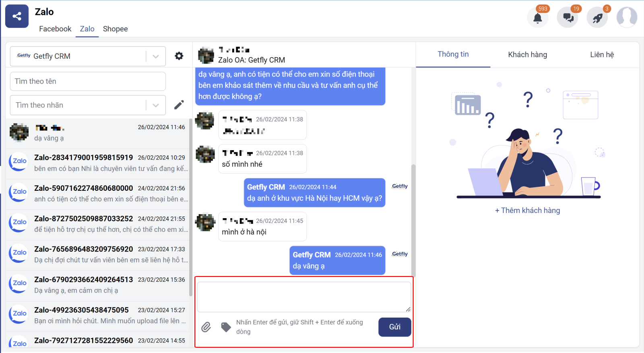
Task: Select first conversation with 'dạ vâng ạ' preview
Action: point(97,133)
